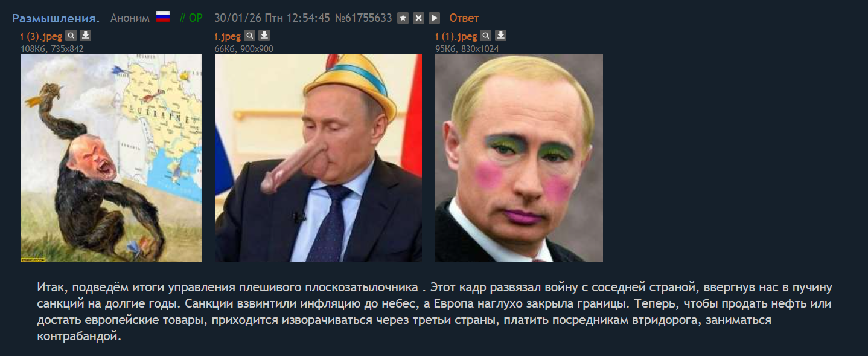
Task: Open the i (3).jpeg filename link
Action: (x=42, y=36)
